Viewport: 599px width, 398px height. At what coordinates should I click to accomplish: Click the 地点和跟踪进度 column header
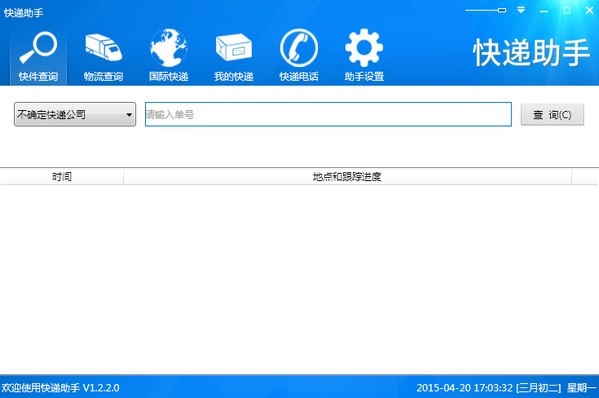(347, 176)
